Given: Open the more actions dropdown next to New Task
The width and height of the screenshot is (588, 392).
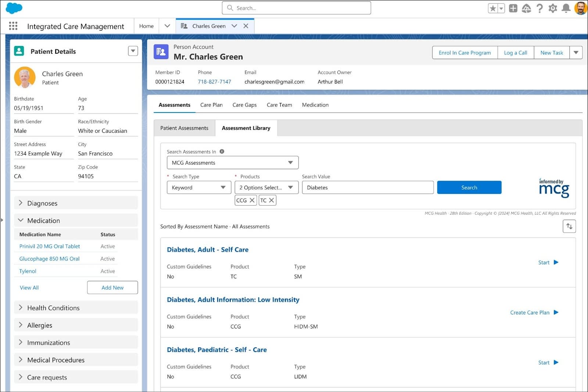Looking at the screenshot, I should pyautogui.click(x=576, y=53).
